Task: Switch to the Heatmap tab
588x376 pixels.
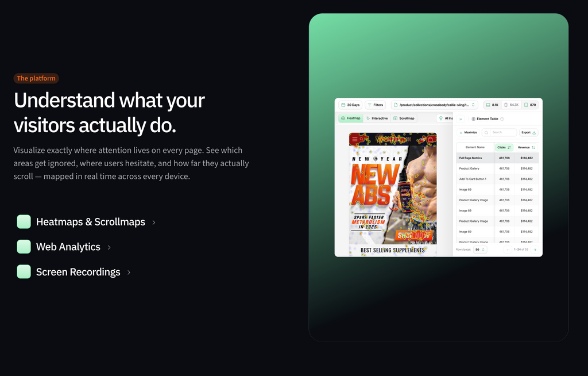Action: (x=351, y=118)
